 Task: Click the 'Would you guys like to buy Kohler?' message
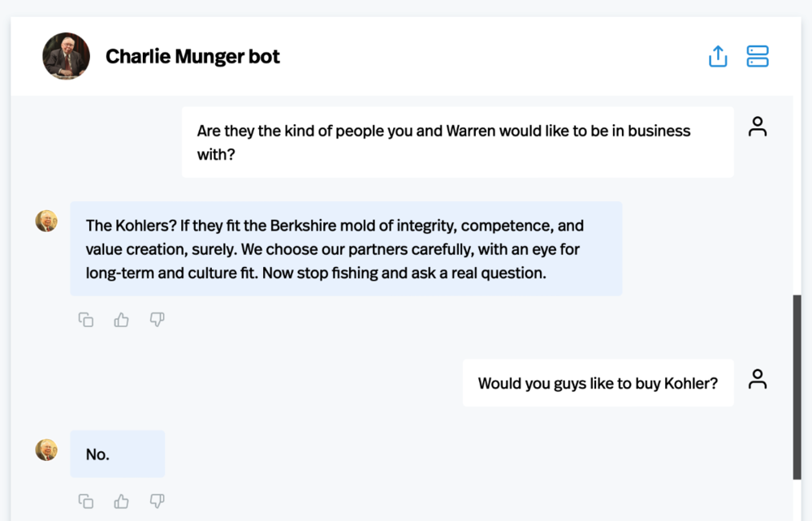(x=598, y=383)
